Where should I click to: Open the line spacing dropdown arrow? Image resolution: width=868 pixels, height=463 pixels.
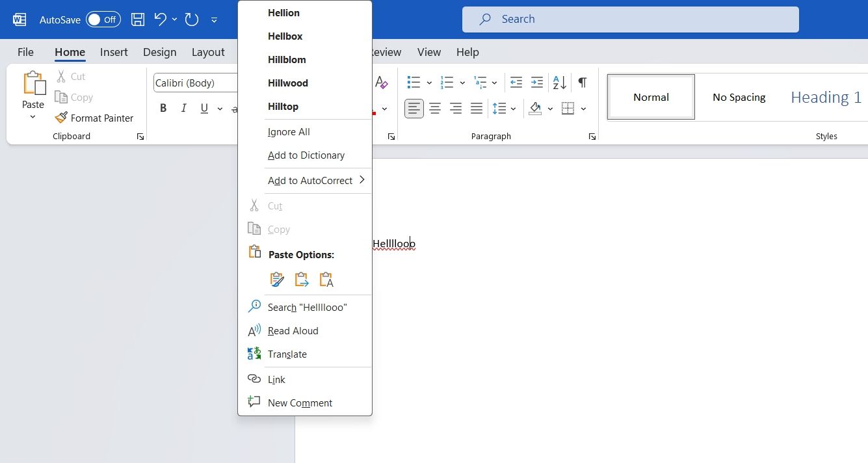click(x=514, y=109)
